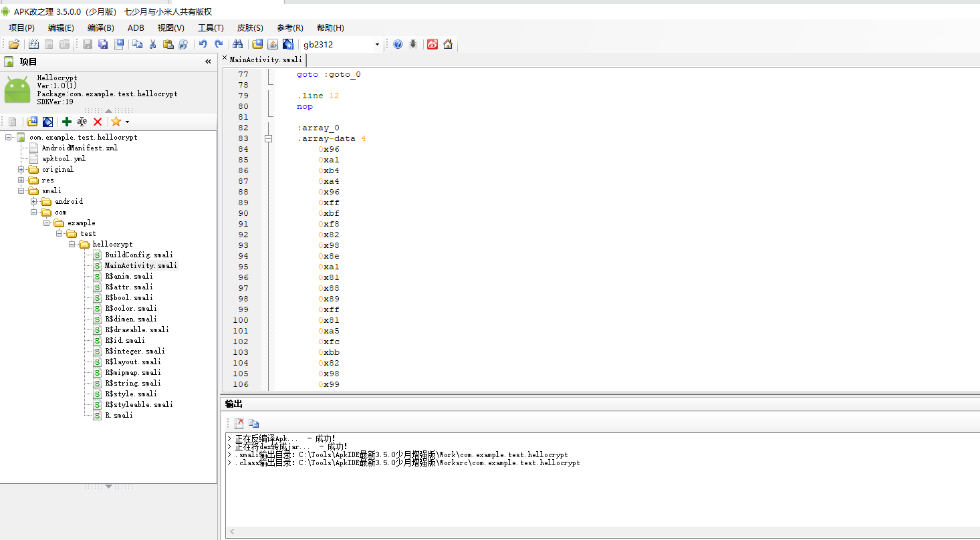Select the MainActivity.smali editor tab
The height and width of the screenshot is (540, 980).
coord(265,59)
